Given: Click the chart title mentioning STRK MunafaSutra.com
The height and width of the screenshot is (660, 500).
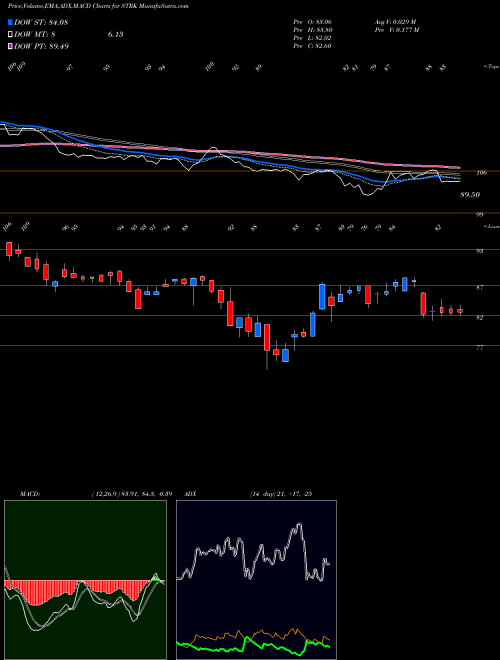Looking at the screenshot, I should click(x=98, y=6).
